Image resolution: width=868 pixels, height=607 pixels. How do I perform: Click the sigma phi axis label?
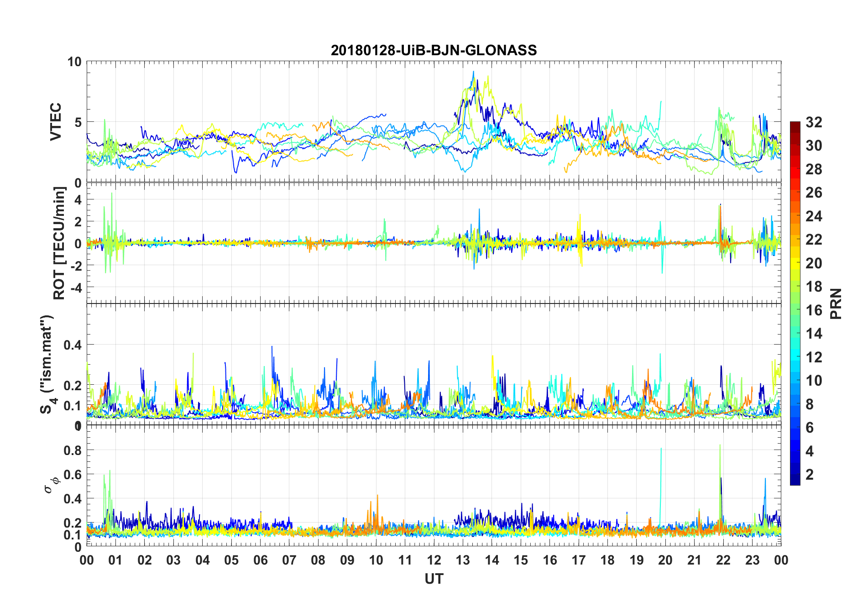[51, 485]
